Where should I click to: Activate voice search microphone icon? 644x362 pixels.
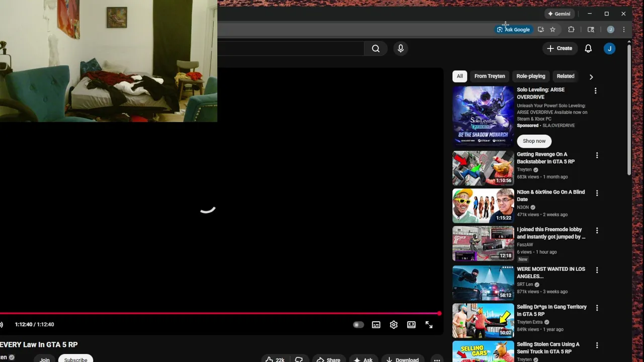400,48
